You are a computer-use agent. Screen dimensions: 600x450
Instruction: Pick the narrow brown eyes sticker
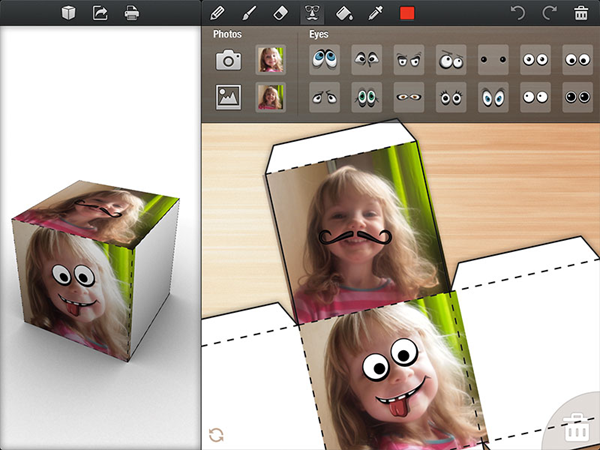click(x=409, y=97)
